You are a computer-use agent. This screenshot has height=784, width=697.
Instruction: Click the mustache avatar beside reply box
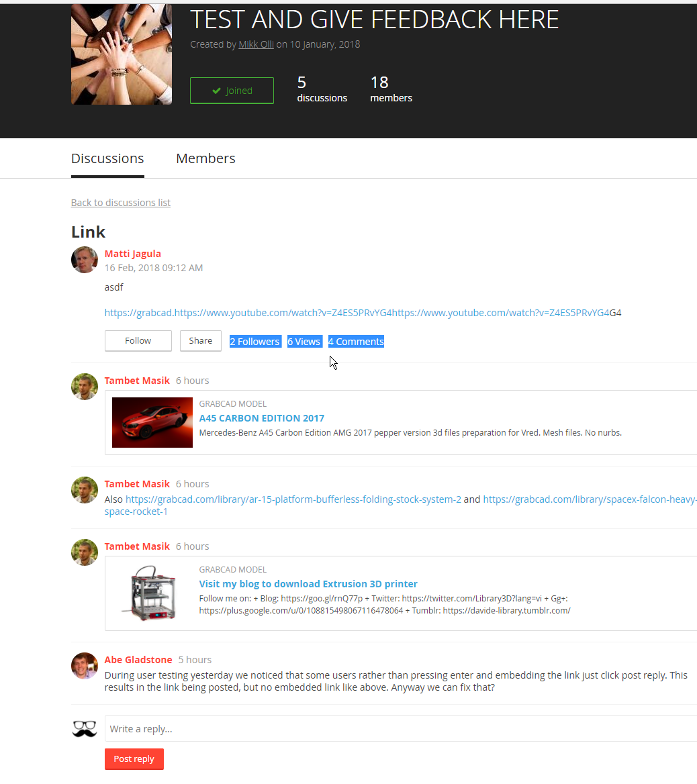point(85,728)
